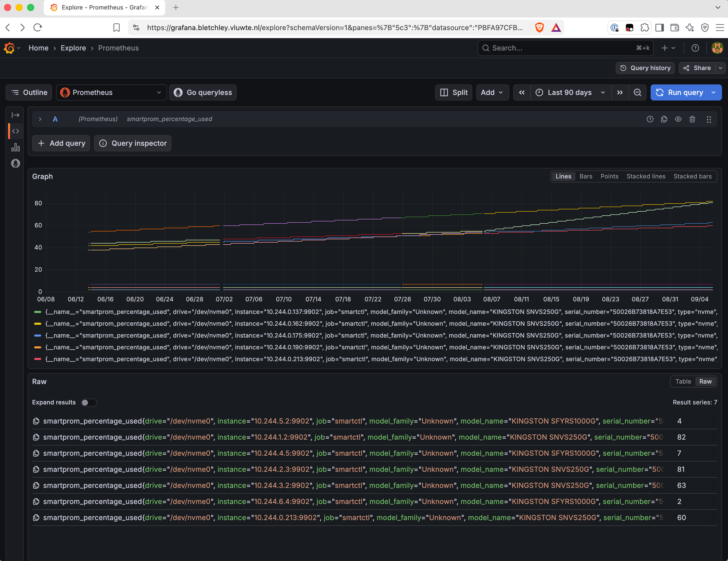Click the Split button
Image resolution: width=728 pixels, height=561 pixels.
(454, 93)
